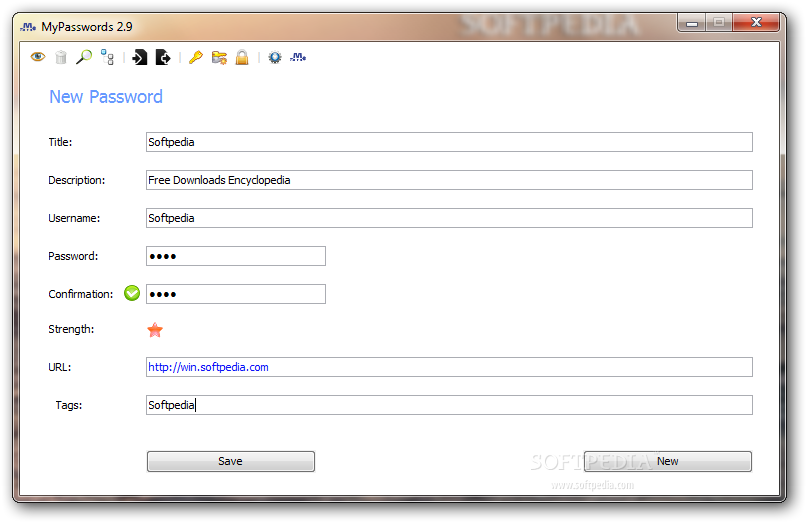Click the padlock lock icon

coord(242,57)
